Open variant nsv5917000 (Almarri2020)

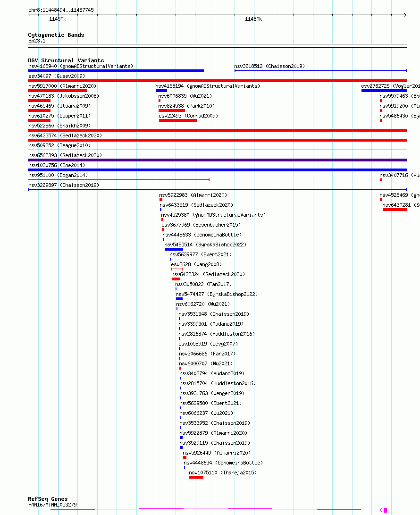[x=62, y=86]
